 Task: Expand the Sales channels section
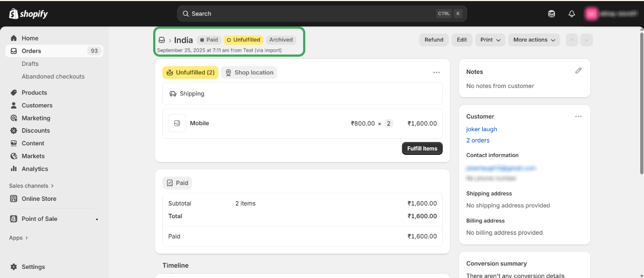pos(31,186)
